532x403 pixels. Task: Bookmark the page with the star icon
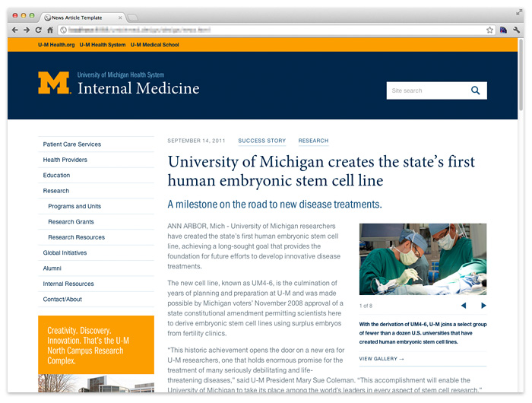pyautogui.click(x=489, y=30)
